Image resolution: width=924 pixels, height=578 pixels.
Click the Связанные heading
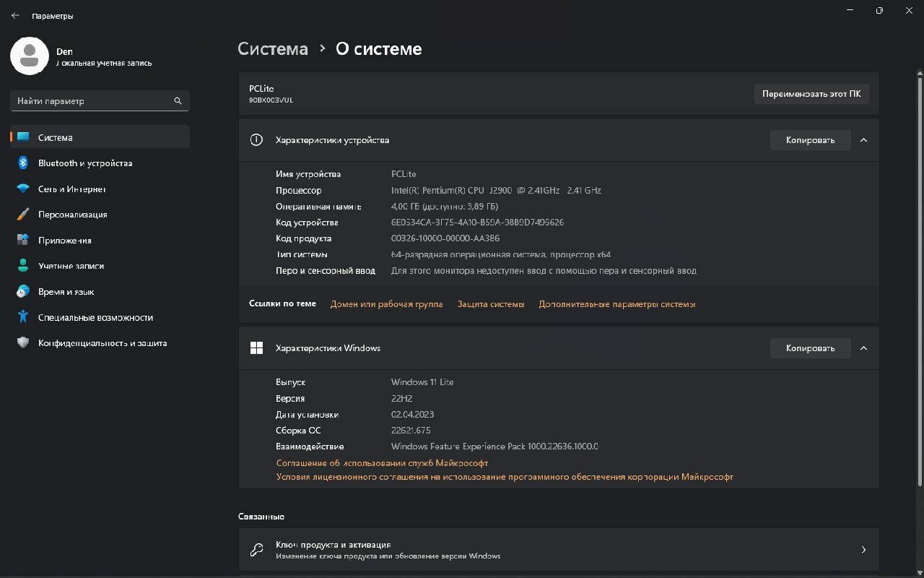pyautogui.click(x=261, y=517)
